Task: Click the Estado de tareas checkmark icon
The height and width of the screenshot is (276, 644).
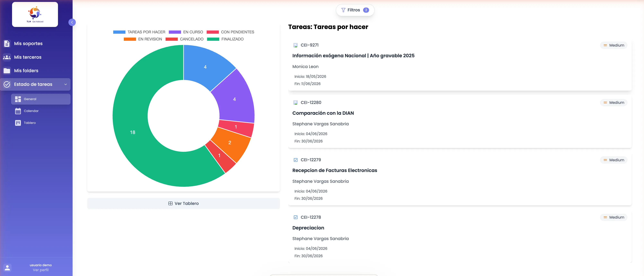Action: [x=7, y=84]
